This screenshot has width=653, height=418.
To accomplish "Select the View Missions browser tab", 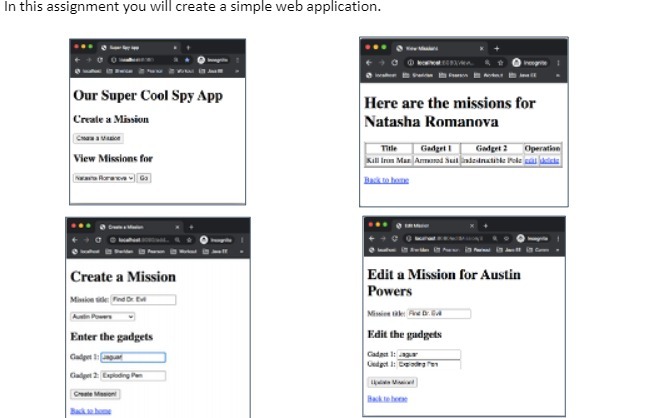I will (440, 48).
